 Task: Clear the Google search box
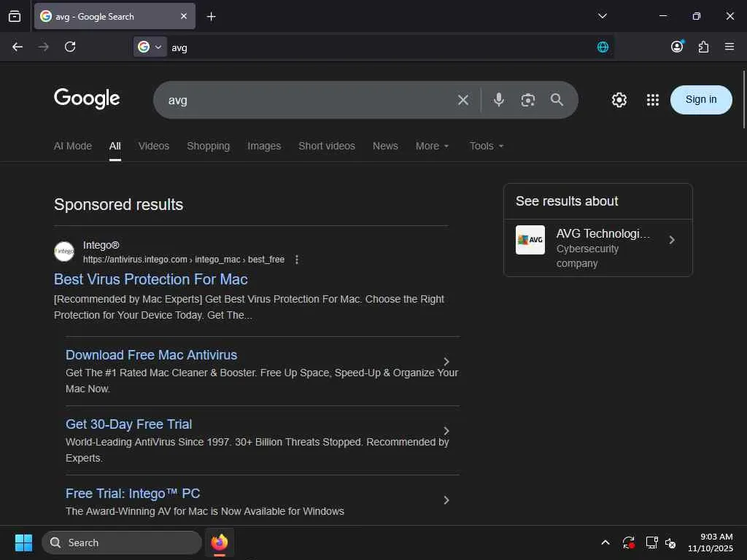coord(462,100)
